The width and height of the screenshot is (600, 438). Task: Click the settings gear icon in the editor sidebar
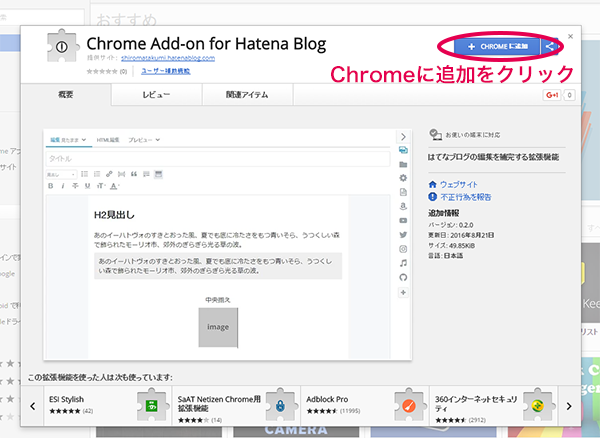click(403, 178)
